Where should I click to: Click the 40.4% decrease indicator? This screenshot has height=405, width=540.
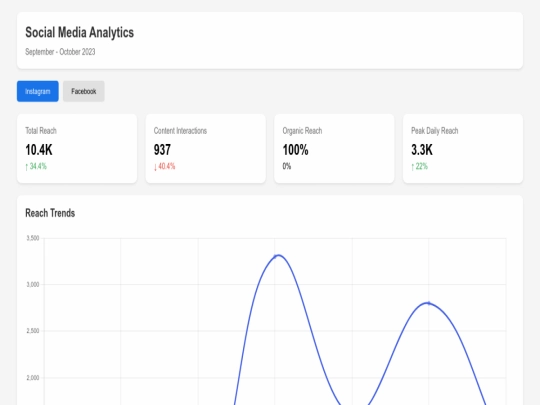164,166
